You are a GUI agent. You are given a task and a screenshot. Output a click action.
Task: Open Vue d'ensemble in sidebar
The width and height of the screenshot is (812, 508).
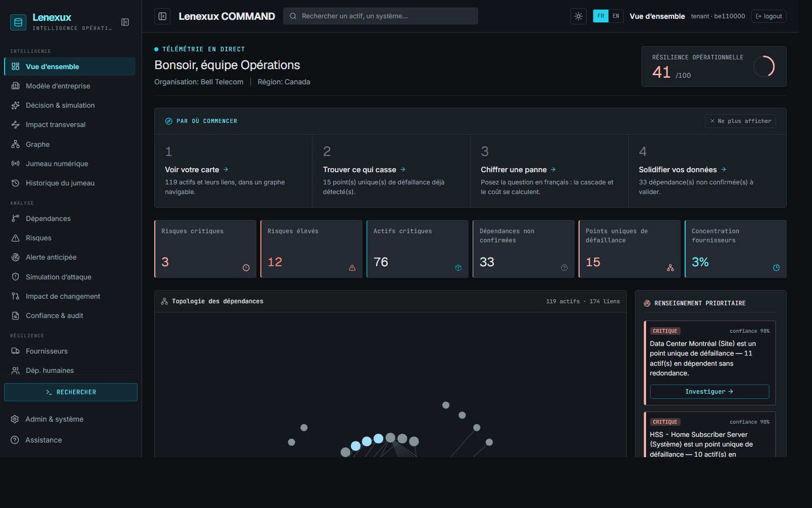70,67
